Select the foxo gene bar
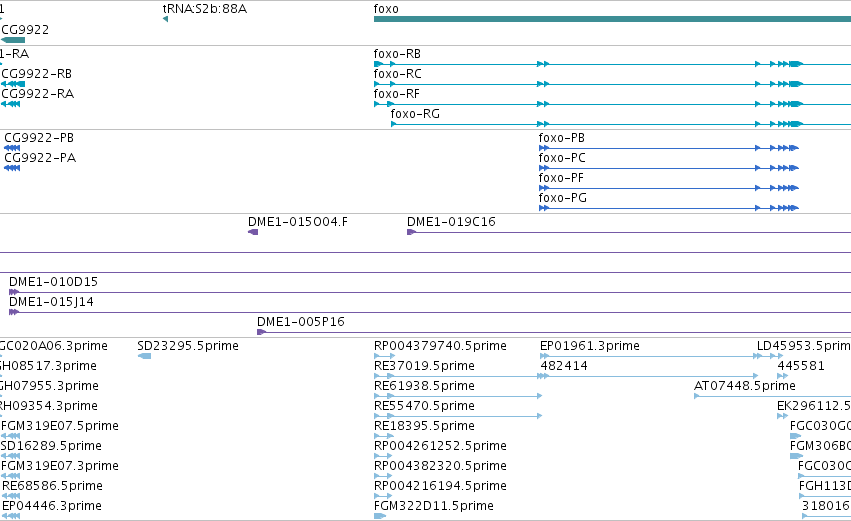 tap(612, 19)
